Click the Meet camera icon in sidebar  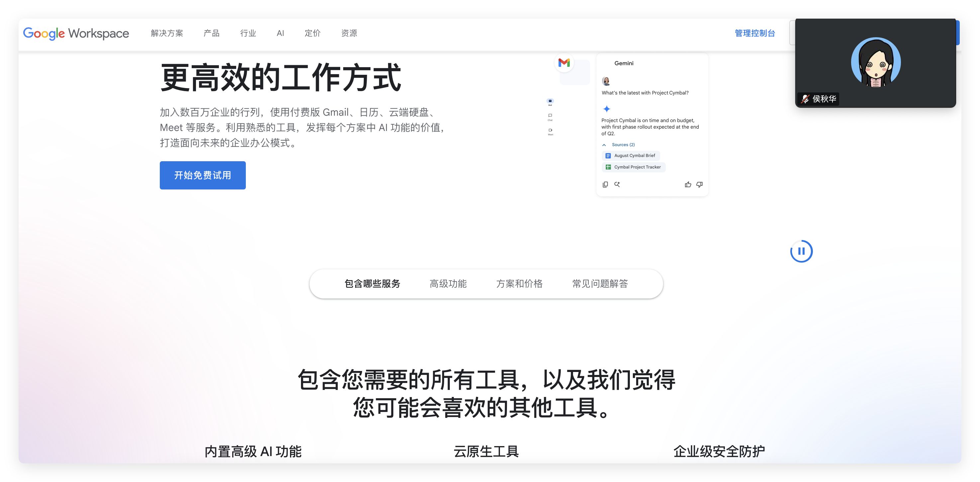click(x=550, y=130)
